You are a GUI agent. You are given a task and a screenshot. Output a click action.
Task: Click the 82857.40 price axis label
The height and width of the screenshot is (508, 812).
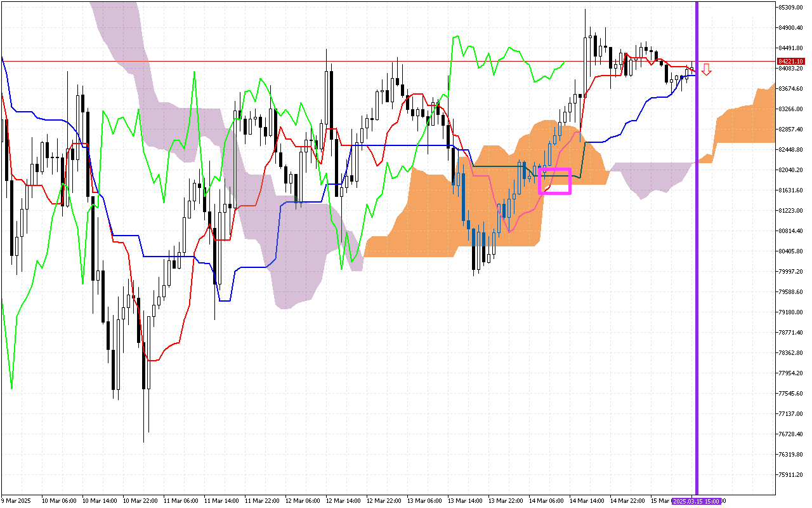pos(790,130)
